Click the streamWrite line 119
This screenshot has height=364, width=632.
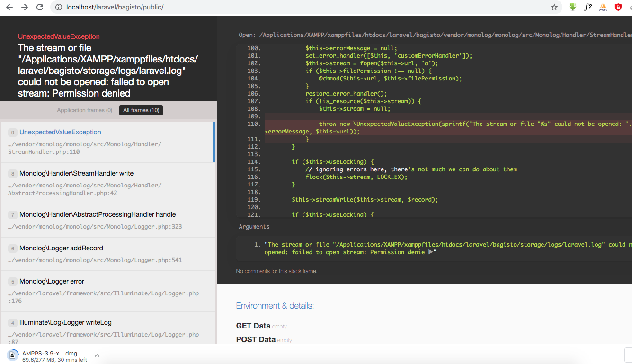pos(365,200)
